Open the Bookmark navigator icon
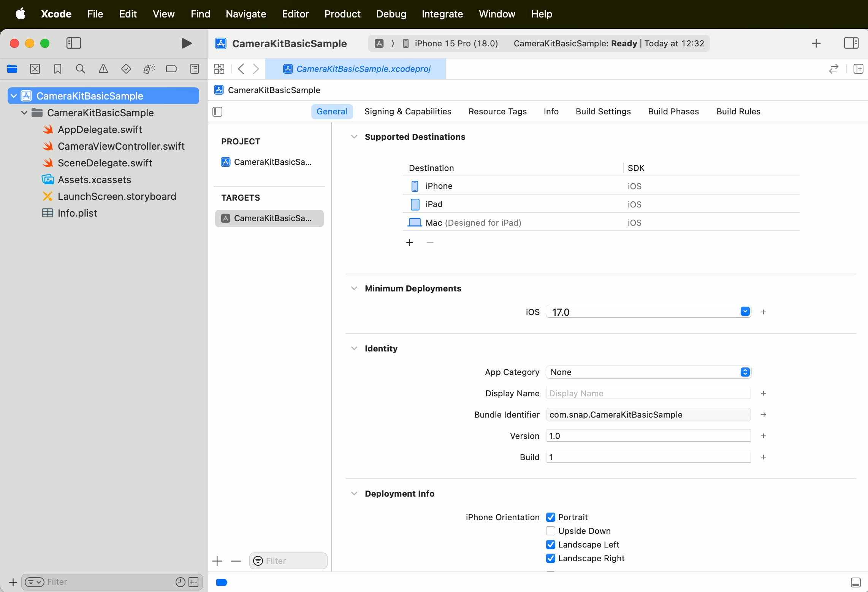Image resolution: width=868 pixels, height=592 pixels. pyautogui.click(x=57, y=69)
